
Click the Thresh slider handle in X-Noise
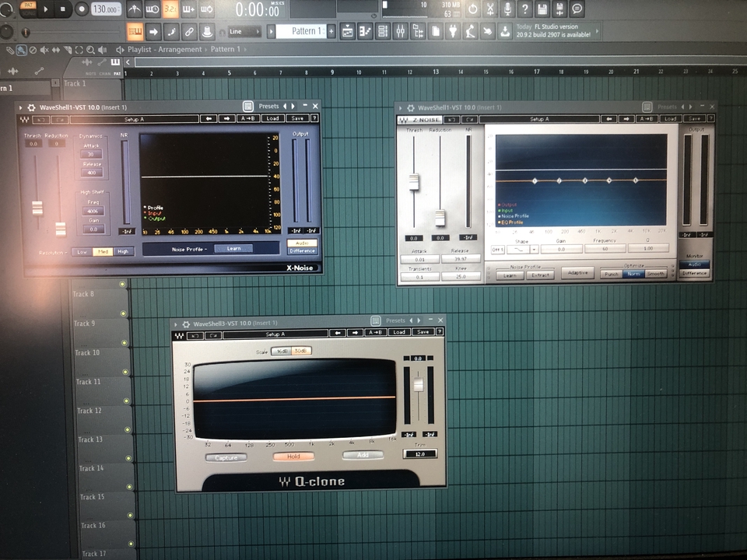(37, 208)
